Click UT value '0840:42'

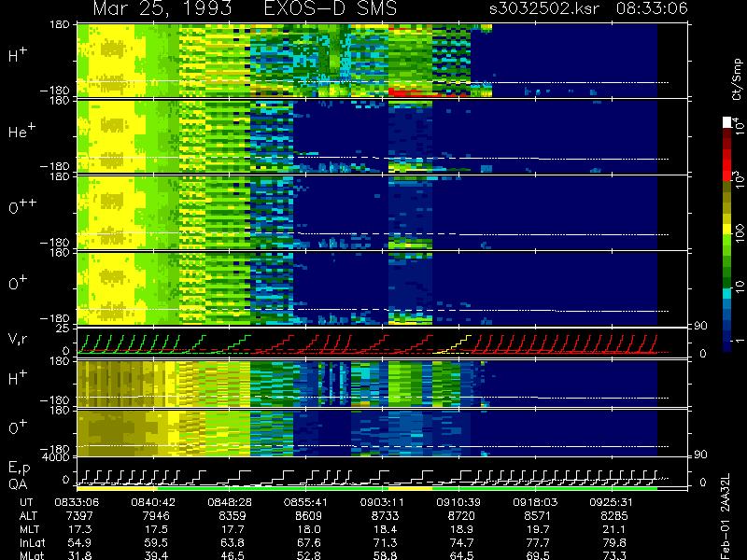click(153, 502)
